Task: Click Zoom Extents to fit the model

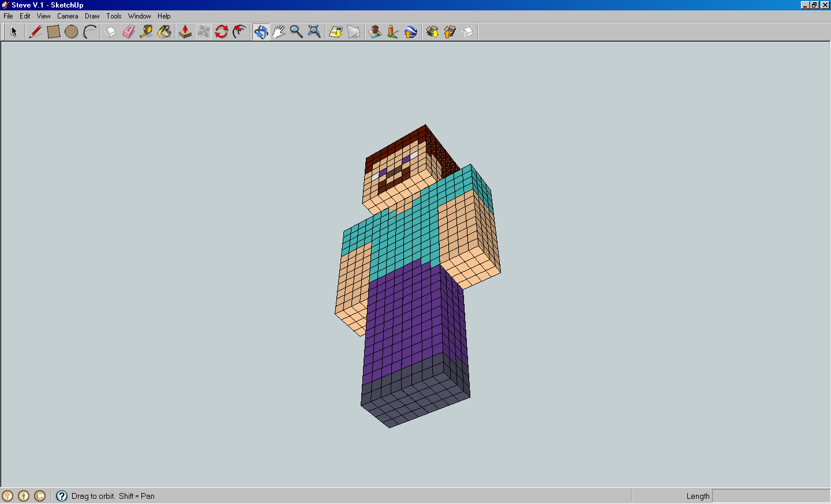Action: [x=314, y=32]
